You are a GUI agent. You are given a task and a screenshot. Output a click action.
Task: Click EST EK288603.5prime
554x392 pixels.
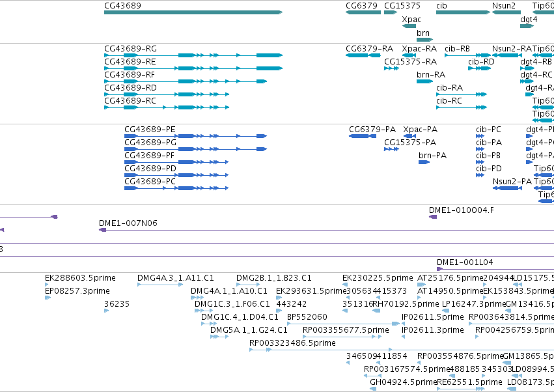click(x=47, y=285)
